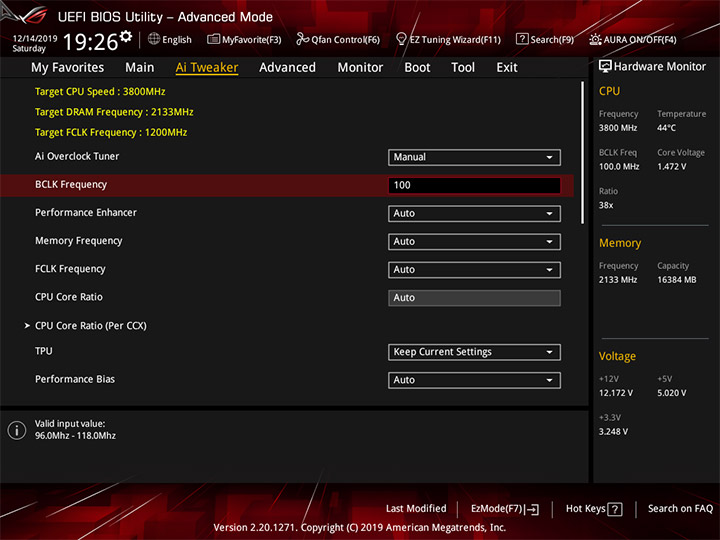Image resolution: width=720 pixels, height=540 pixels.
Task: Click the +3.3V 3.248 V reading
Action: pyautogui.click(x=613, y=432)
